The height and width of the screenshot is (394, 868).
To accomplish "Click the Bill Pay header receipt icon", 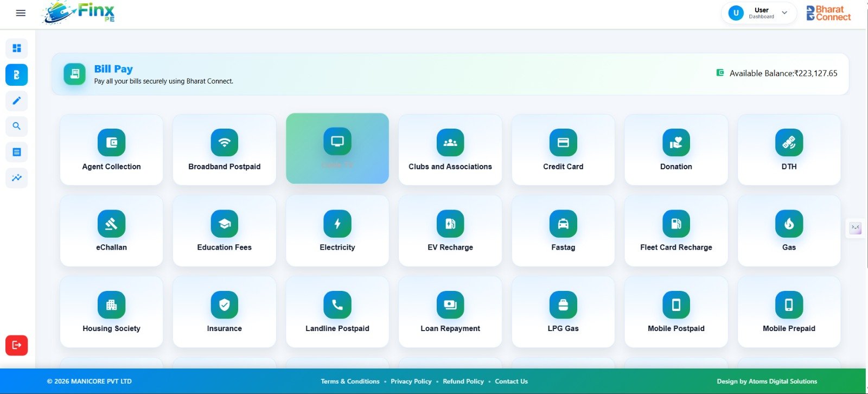I will pos(75,74).
